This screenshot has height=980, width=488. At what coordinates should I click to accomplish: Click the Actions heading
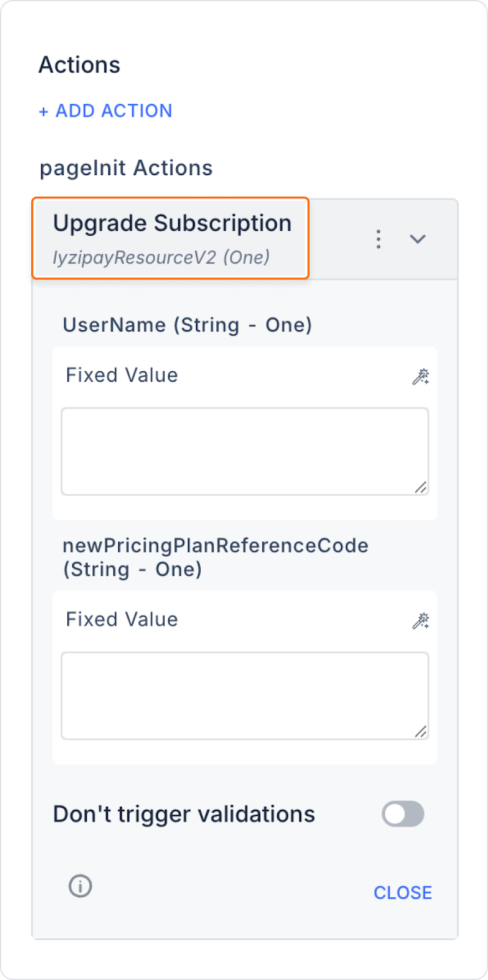pyautogui.click(x=80, y=65)
